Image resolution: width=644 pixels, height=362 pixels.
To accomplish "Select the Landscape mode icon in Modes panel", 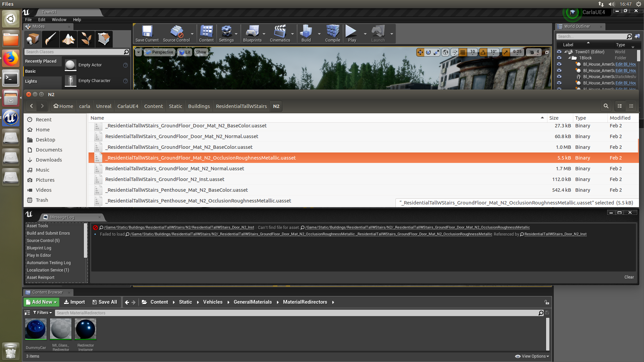I will pos(68,39).
